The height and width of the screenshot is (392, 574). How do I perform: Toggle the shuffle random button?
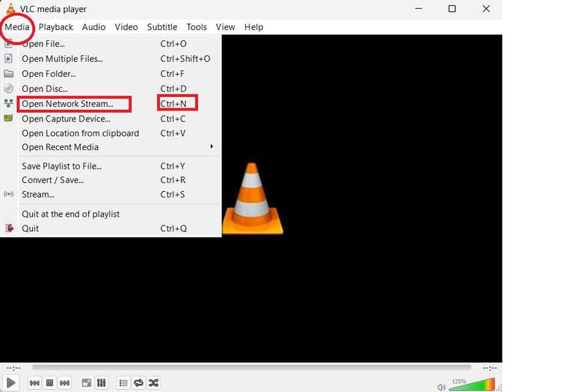tap(154, 383)
